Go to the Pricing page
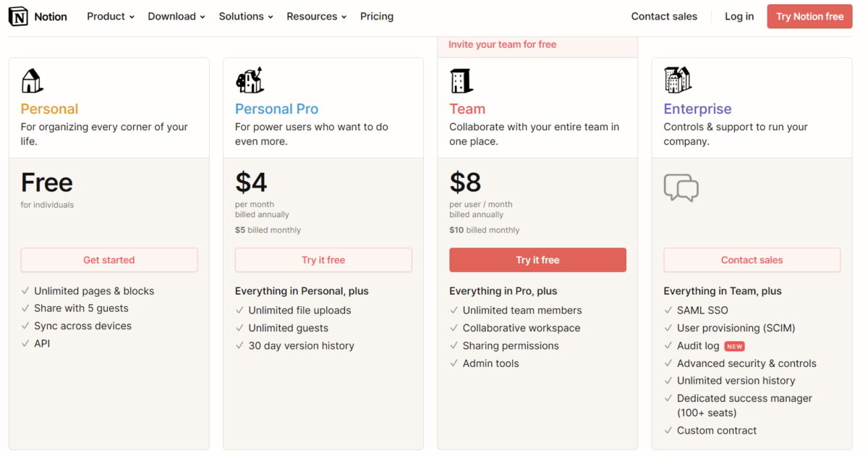The width and height of the screenshot is (868, 456). point(377,16)
